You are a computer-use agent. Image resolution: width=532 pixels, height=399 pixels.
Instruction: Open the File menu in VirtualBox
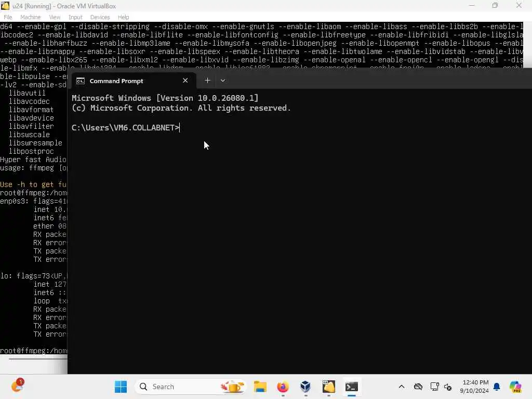(8, 17)
